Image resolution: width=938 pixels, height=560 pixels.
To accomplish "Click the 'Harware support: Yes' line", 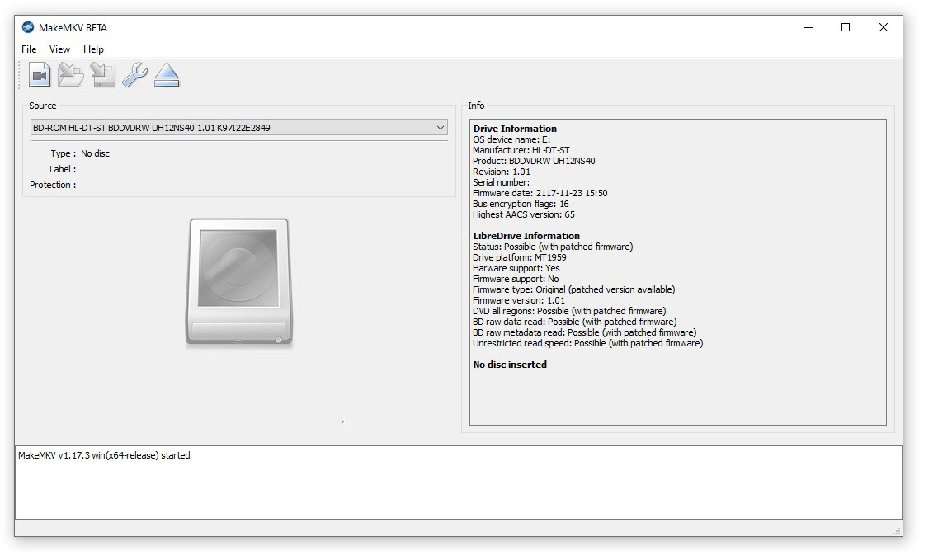I will (x=516, y=268).
